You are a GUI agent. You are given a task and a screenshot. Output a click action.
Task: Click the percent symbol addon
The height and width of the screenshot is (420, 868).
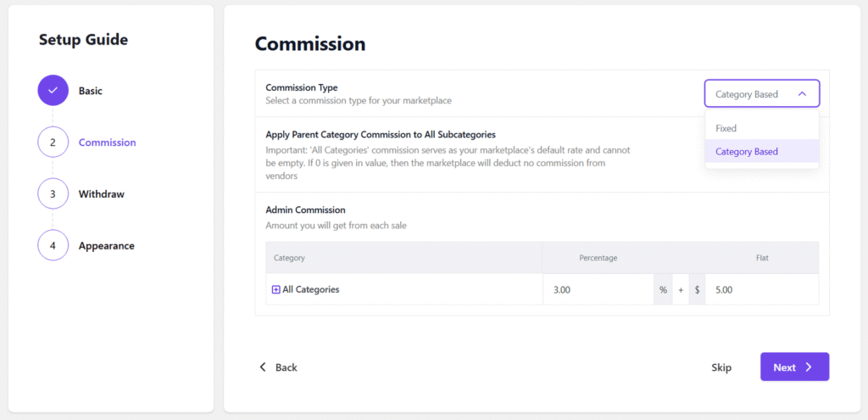tap(663, 289)
